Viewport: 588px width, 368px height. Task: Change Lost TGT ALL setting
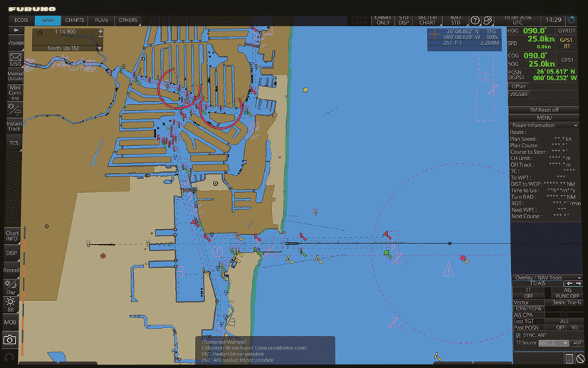(x=564, y=322)
